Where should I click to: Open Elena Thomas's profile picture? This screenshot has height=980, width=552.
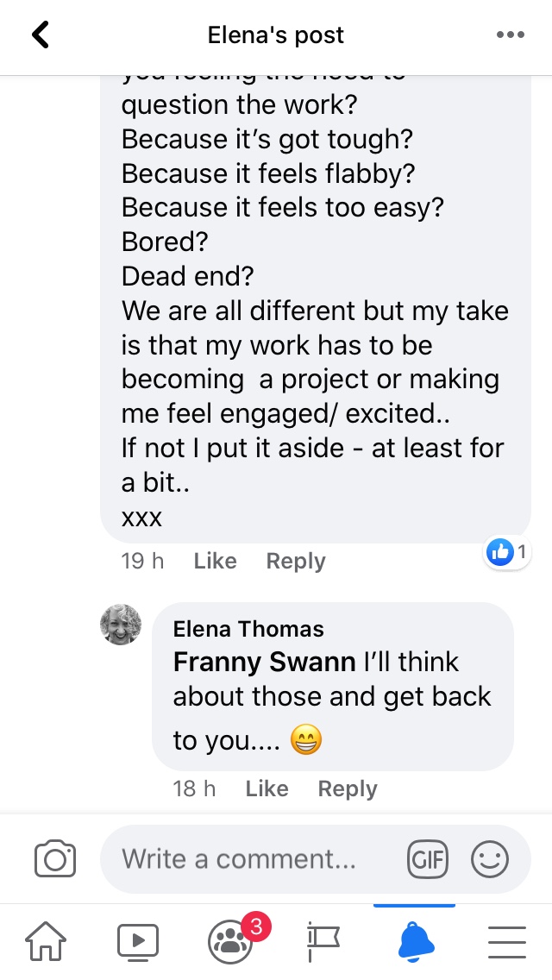tap(121, 625)
